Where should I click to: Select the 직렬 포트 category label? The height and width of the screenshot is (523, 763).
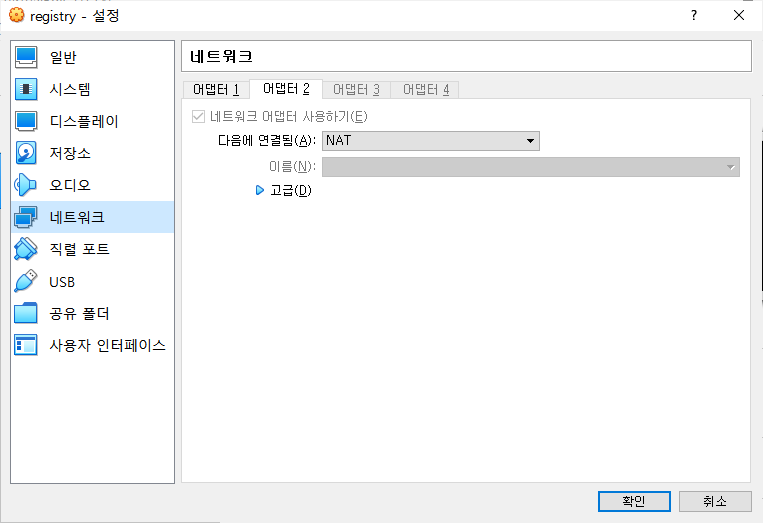79,249
